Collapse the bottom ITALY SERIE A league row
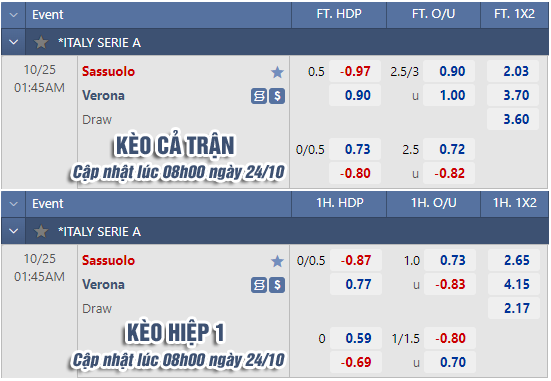 [x=13, y=232]
